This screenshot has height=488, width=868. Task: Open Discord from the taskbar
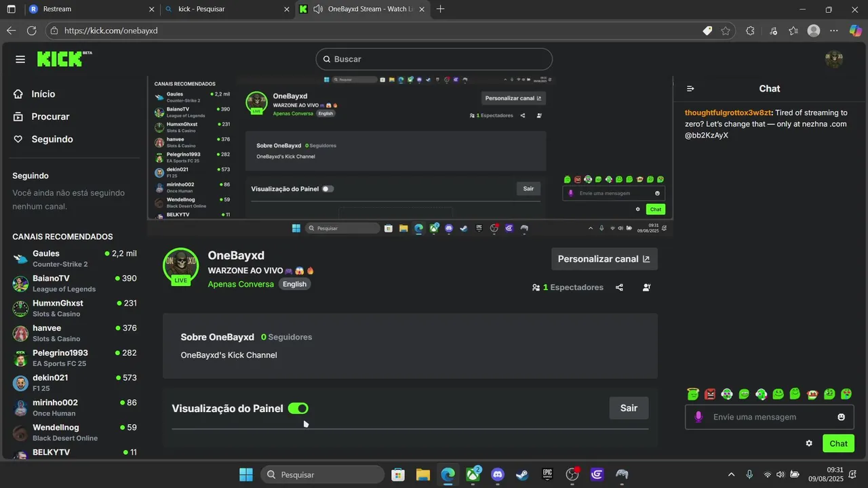[x=498, y=474]
